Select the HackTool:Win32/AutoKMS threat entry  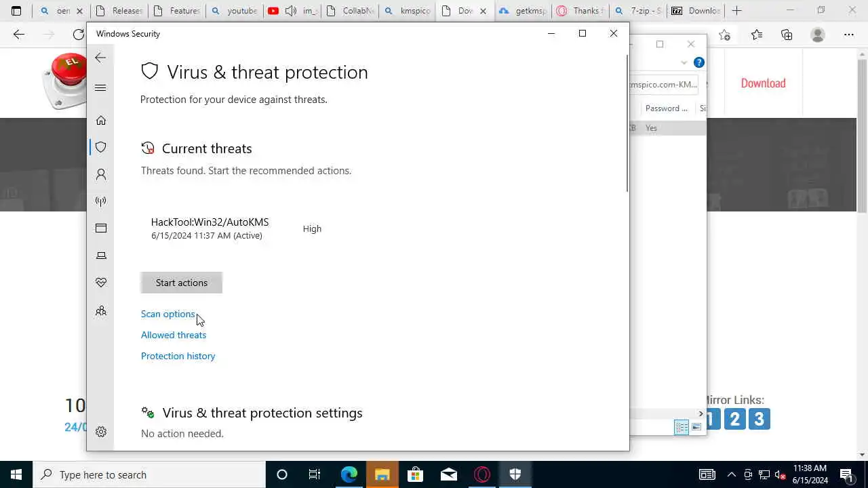coord(210,228)
